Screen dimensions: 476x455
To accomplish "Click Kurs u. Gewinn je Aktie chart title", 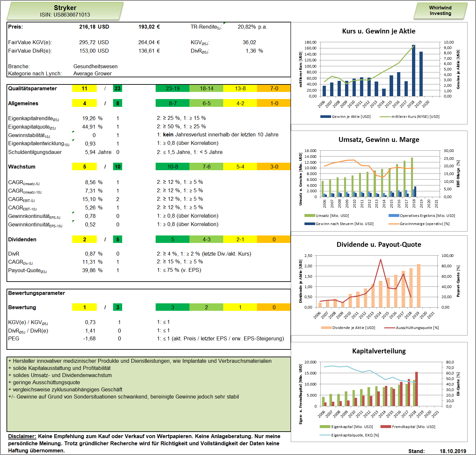I will [x=379, y=31].
